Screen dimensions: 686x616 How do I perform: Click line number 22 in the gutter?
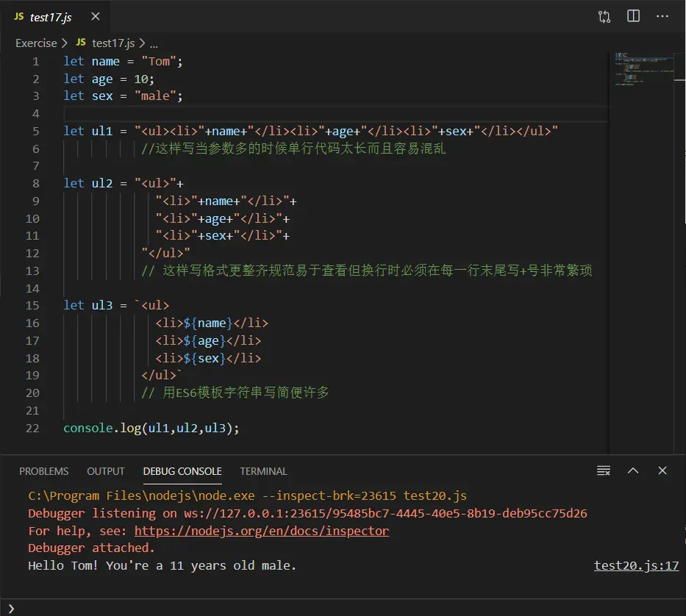pos(32,429)
